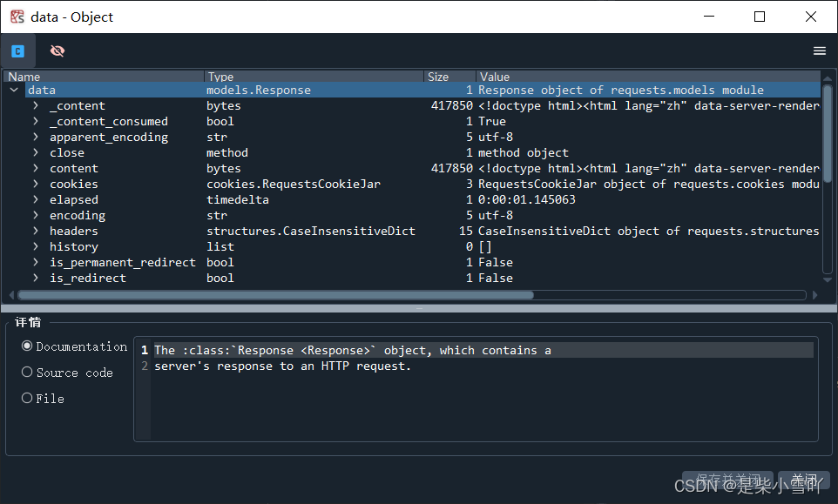Toggle the crossed-eye hide-variables icon
The height and width of the screenshot is (504, 838).
pos(57,51)
